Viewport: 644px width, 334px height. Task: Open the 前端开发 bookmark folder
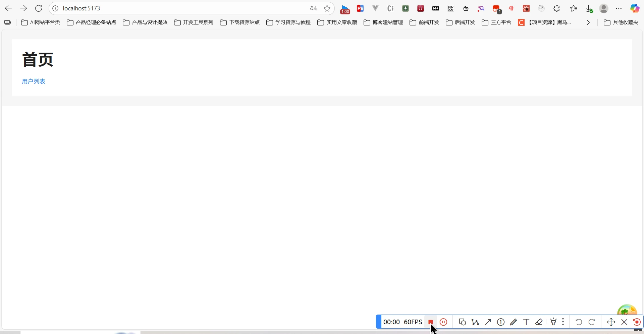point(424,22)
